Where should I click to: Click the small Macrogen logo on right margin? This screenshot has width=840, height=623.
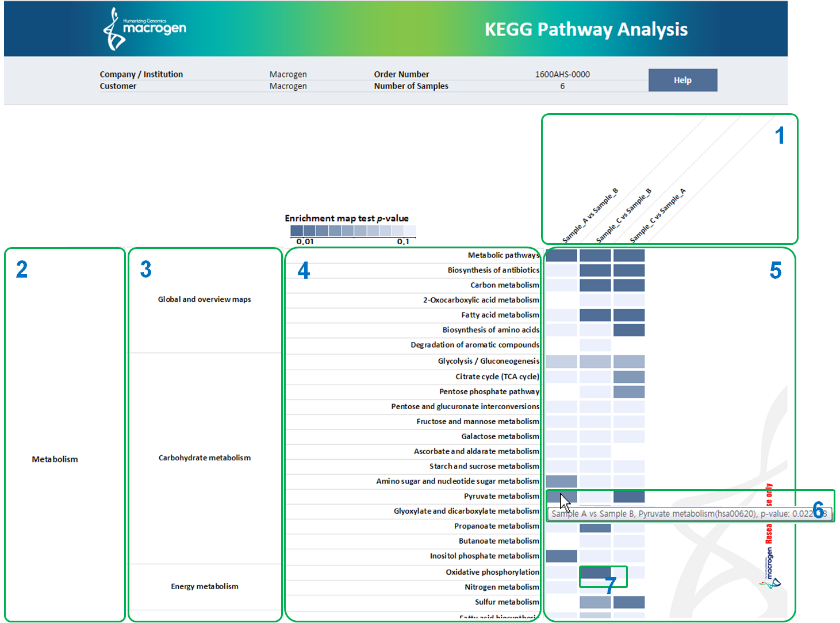click(x=770, y=570)
